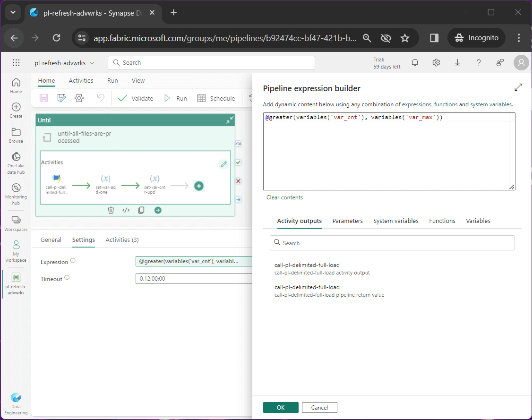Viewport: 532px width, 420px height.
Task: Delete the Until activity via trash icon
Action: point(111,210)
